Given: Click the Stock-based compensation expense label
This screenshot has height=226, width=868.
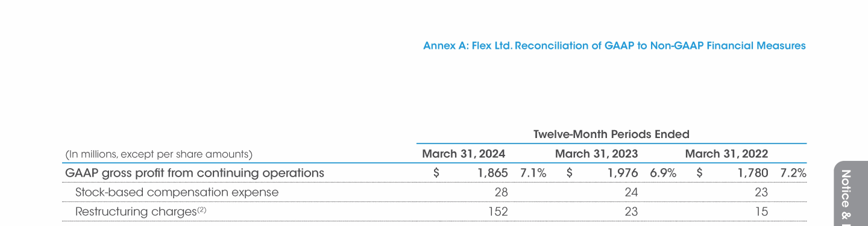Looking at the screenshot, I should (177, 192).
